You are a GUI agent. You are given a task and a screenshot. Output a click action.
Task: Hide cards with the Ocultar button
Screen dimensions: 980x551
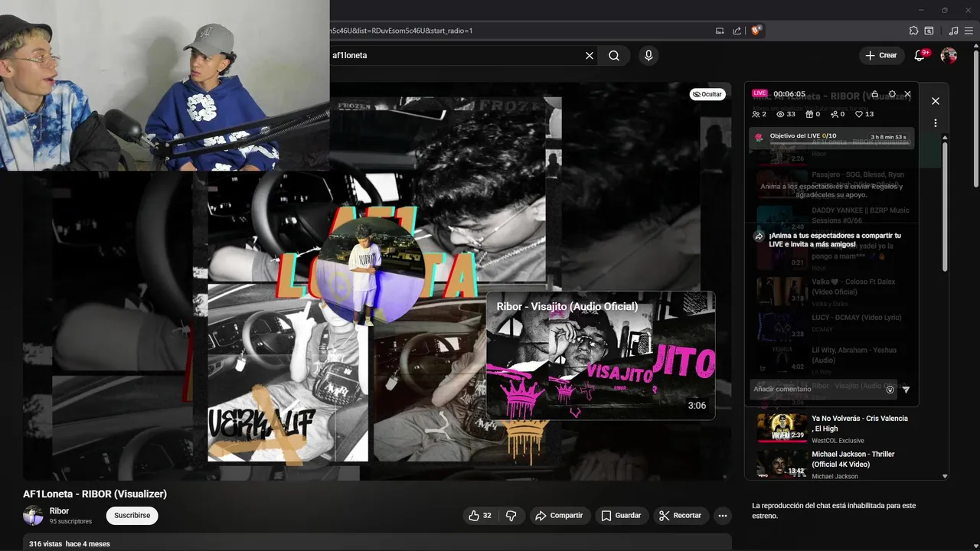tap(707, 94)
